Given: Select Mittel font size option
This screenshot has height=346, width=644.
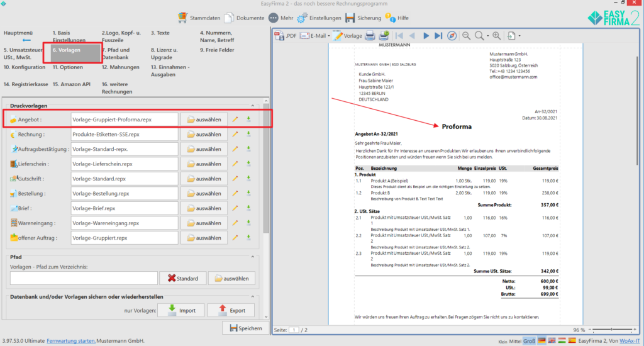Looking at the screenshot, I should point(515,341).
